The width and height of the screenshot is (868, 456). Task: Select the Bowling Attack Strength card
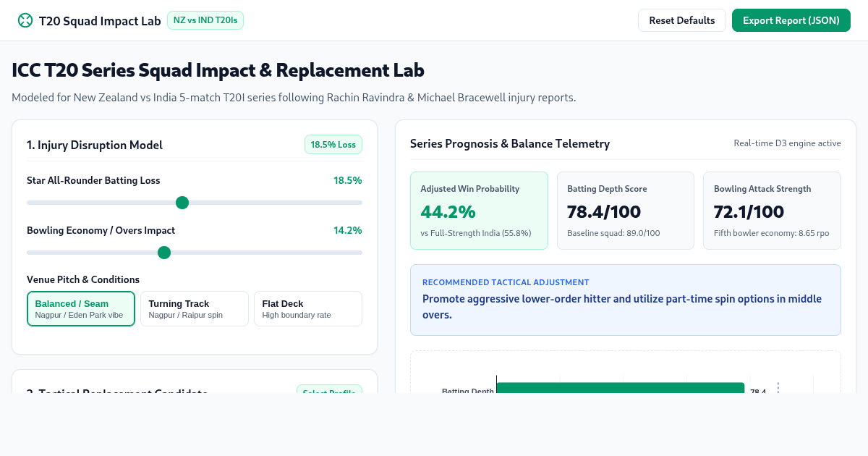tap(772, 211)
